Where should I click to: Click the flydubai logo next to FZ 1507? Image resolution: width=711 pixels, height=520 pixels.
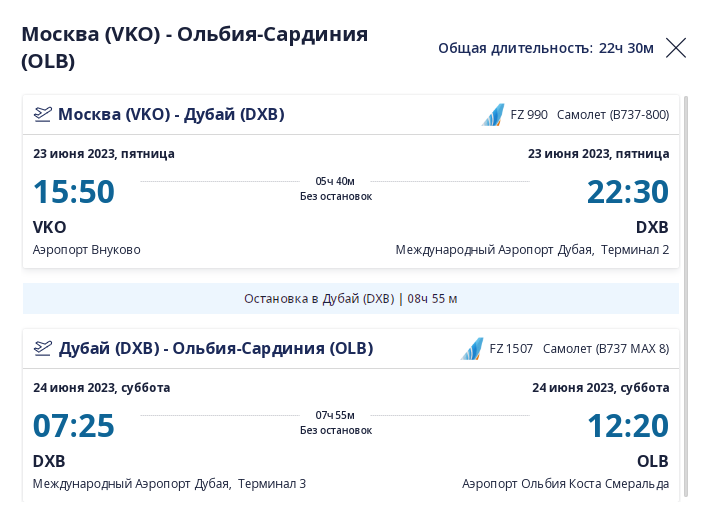tap(472, 349)
